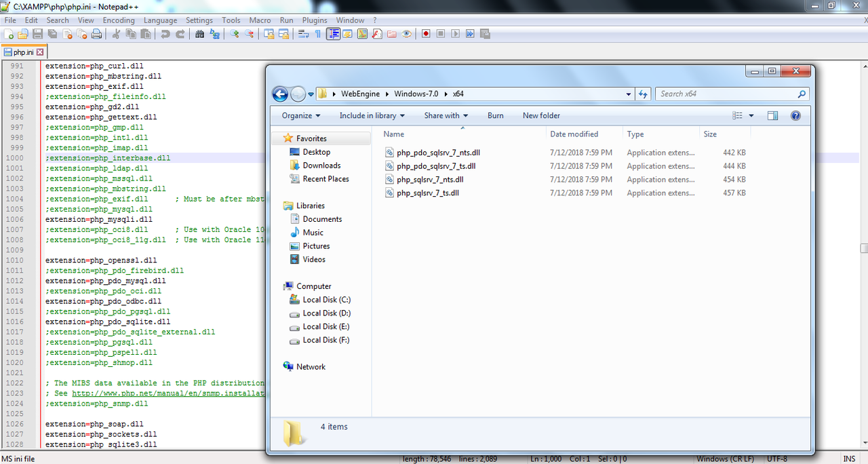This screenshot has width=868, height=464.
Task: Expand Include in library dropdown
Action: pos(372,115)
